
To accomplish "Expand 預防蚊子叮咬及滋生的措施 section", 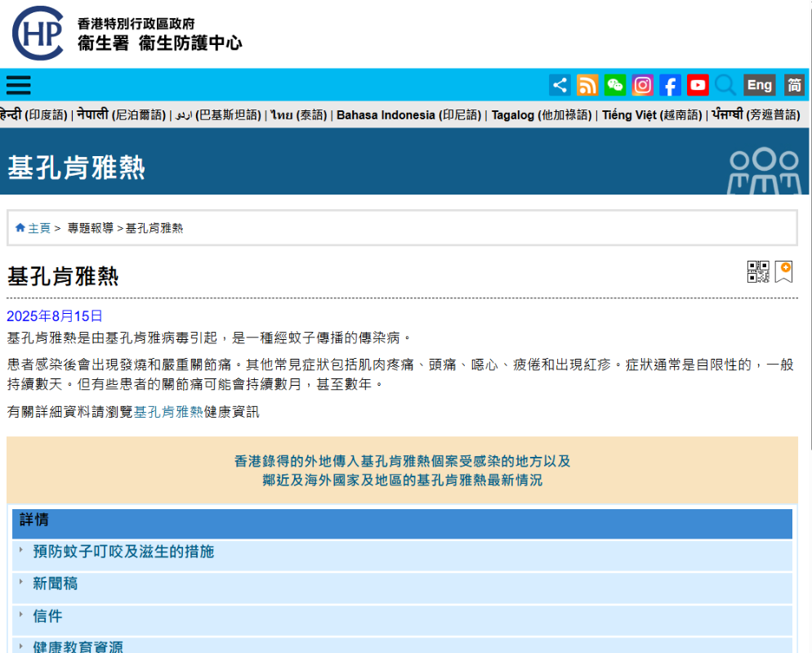I will click(123, 552).
